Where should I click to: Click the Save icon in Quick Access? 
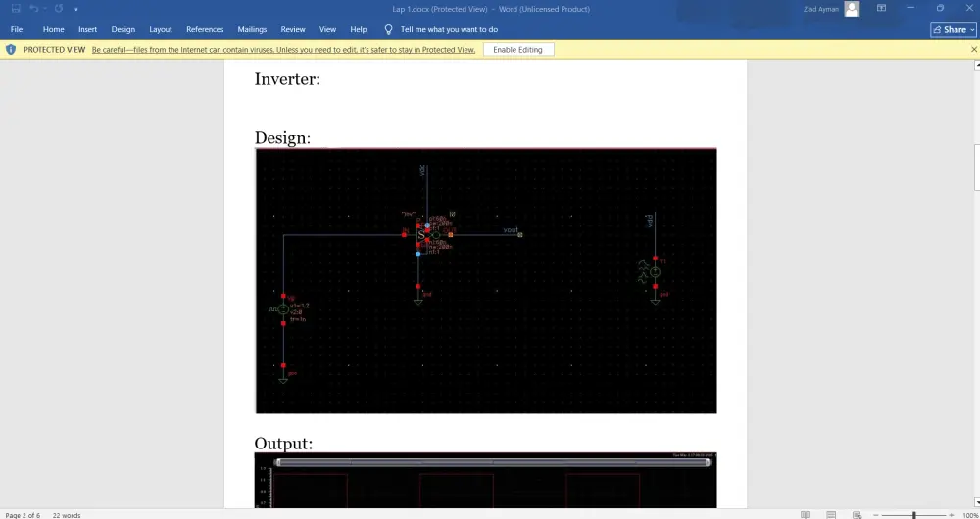click(17, 9)
